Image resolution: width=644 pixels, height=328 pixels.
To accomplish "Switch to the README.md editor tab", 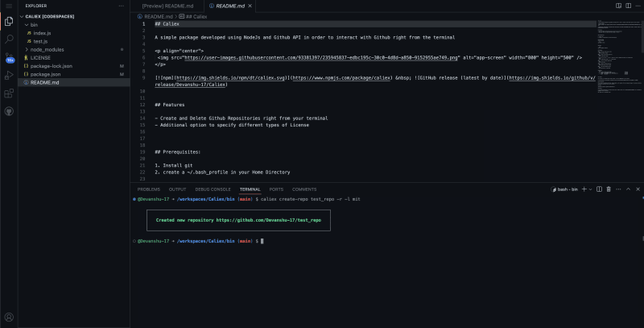I will coord(230,6).
